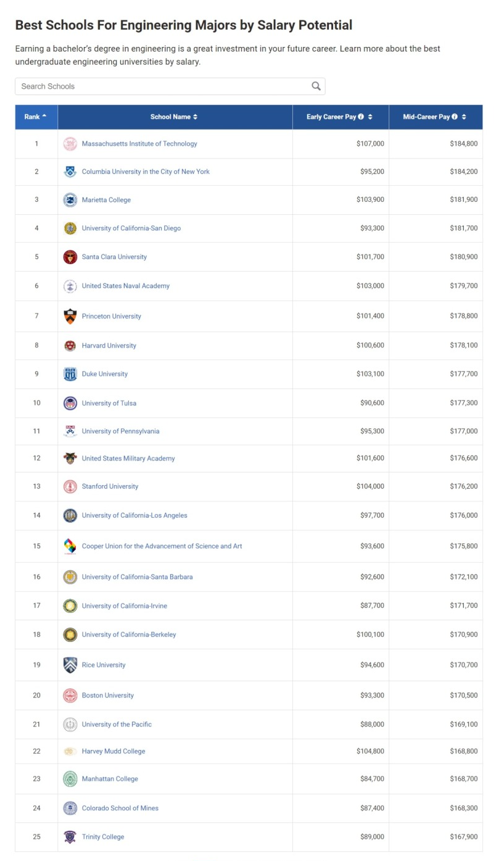
Task: Open the United States Naval Academy link
Action: 126,286
